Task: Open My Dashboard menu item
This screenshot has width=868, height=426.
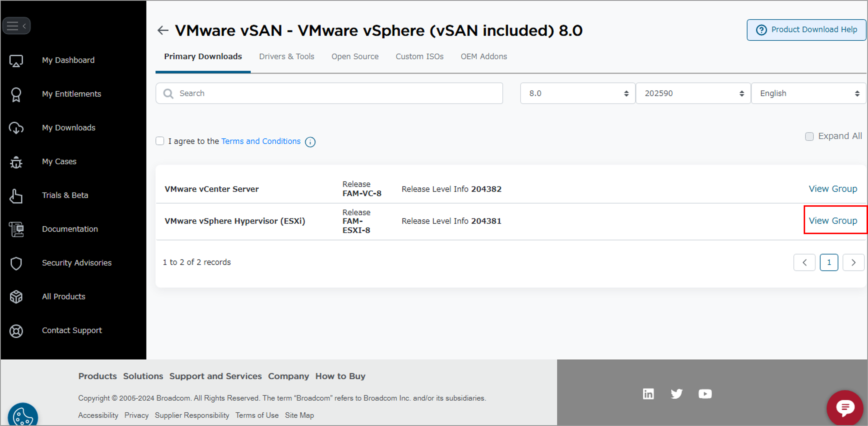Action: pyautogui.click(x=68, y=60)
